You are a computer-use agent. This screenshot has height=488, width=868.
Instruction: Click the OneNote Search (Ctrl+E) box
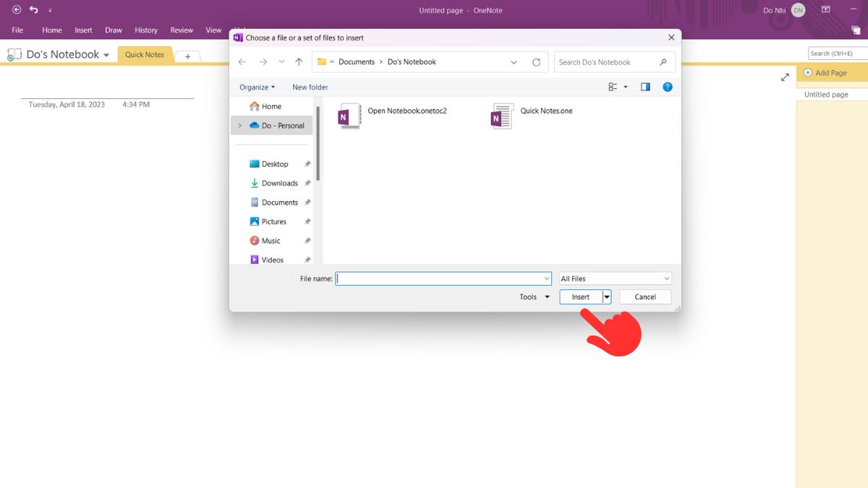[x=838, y=53]
